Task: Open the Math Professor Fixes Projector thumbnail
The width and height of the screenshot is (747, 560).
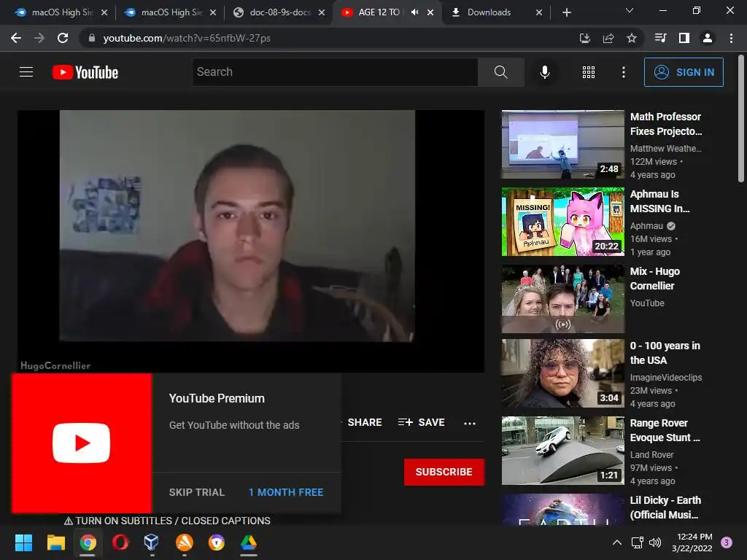Action: [x=562, y=144]
